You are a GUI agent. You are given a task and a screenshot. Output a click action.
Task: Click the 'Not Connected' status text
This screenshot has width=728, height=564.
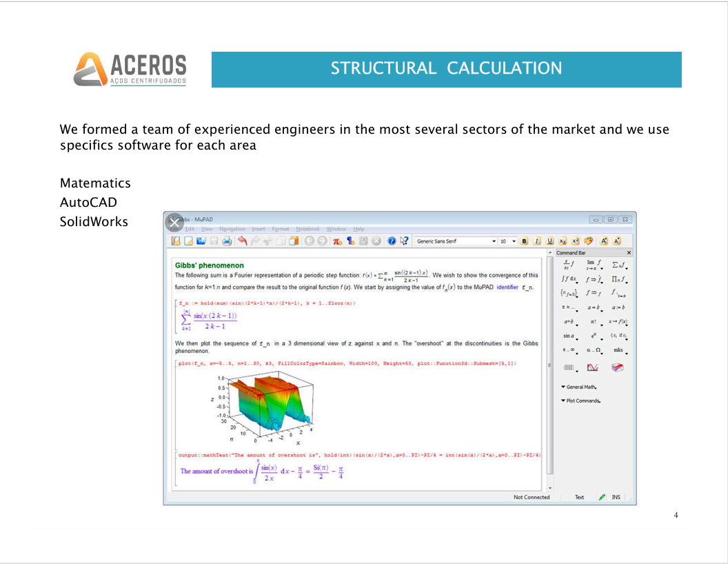pyautogui.click(x=532, y=497)
